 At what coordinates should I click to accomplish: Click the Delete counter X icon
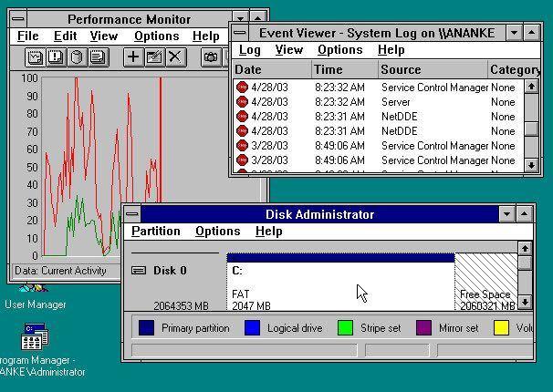[175, 57]
